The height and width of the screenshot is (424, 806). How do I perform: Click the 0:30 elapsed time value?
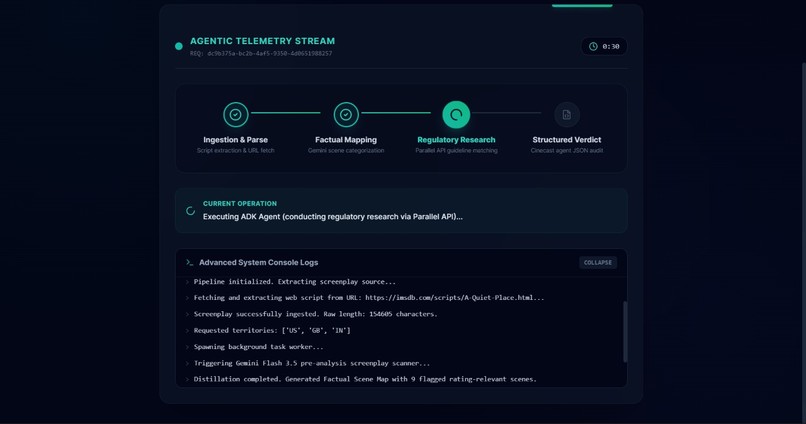point(611,47)
